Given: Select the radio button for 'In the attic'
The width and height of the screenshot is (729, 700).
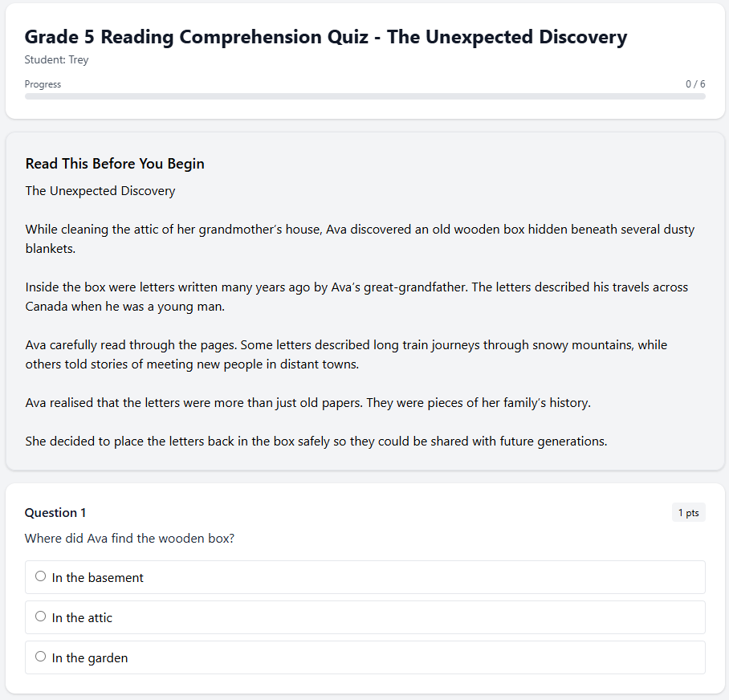Looking at the screenshot, I should pyautogui.click(x=40, y=617).
